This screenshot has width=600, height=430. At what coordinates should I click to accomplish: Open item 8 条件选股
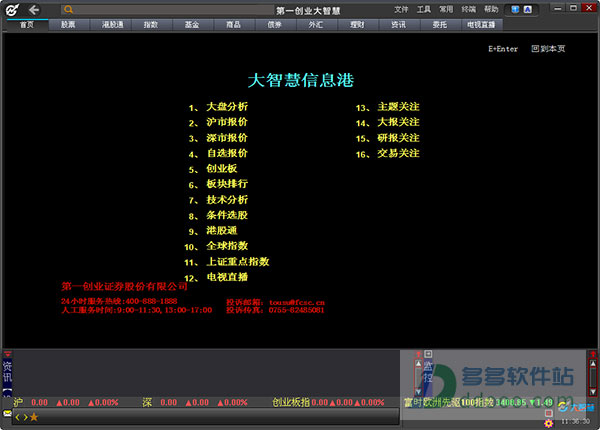[x=218, y=215]
